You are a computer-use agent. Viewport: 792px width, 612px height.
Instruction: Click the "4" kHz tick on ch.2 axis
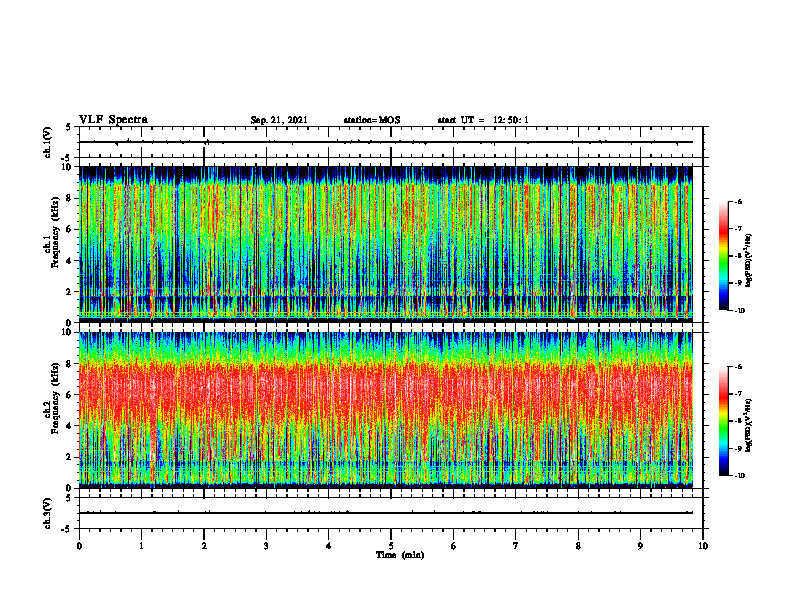69,426
